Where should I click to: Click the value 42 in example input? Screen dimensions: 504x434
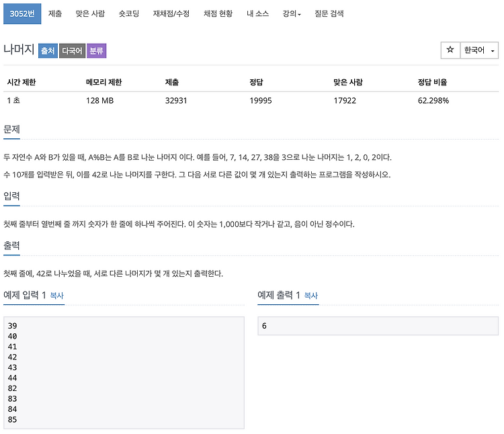[x=13, y=357]
